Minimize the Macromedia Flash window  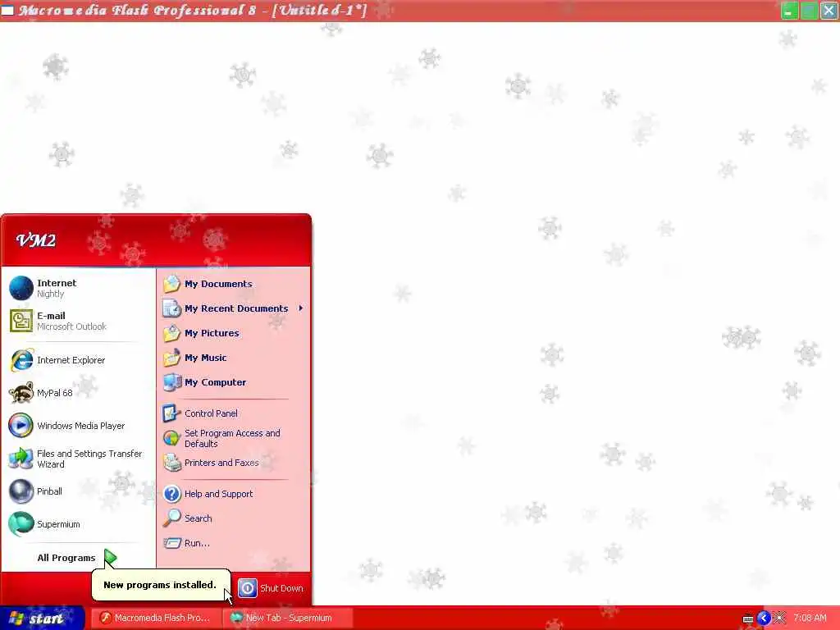[790, 11]
